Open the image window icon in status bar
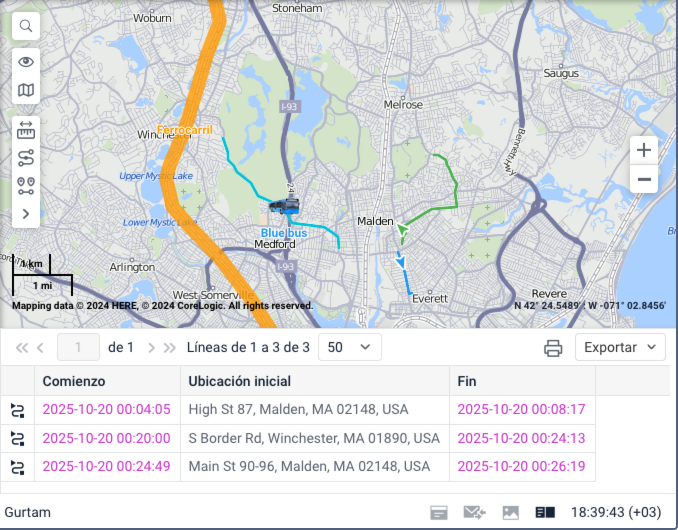The height and width of the screenshot is (530, 678). click(511, 512)
